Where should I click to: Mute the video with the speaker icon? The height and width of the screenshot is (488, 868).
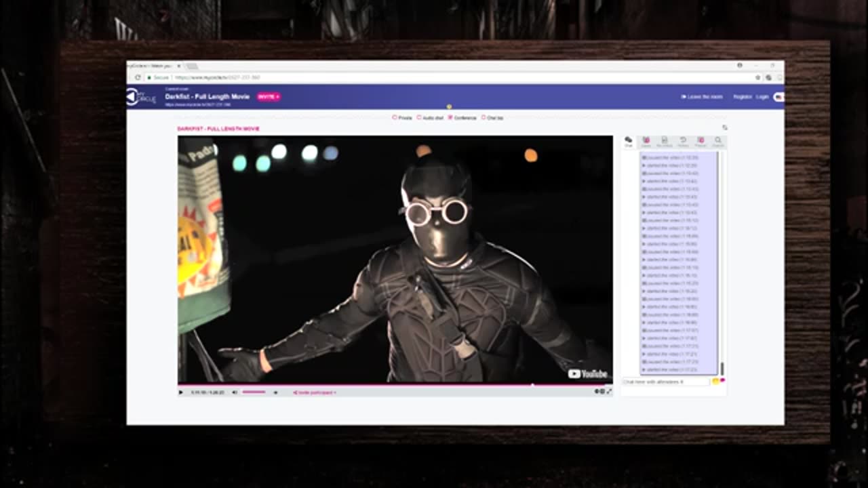coord(235,392)
